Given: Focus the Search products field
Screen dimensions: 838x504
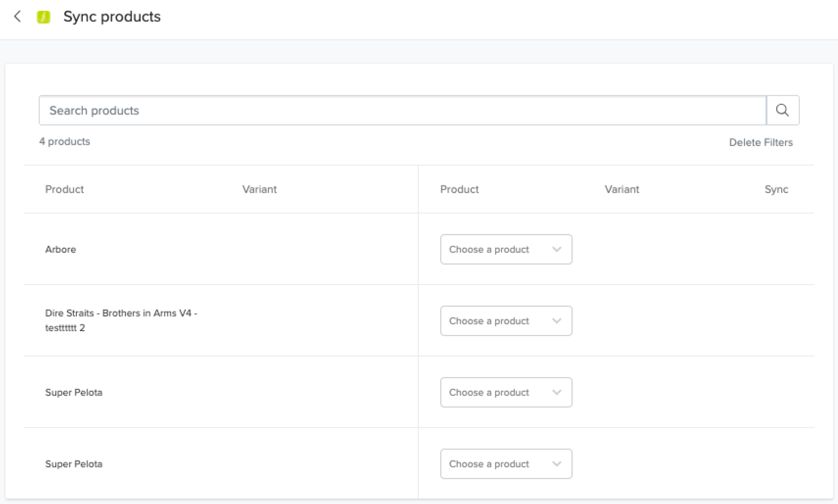Looking at the screenshot, I should click(403, 110).
